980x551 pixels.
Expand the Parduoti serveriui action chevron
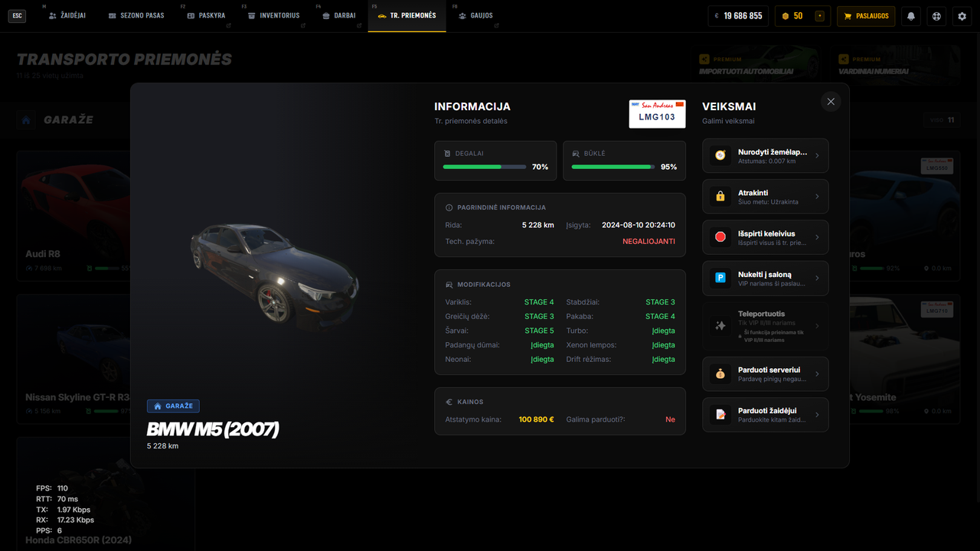tap(817, 374)
